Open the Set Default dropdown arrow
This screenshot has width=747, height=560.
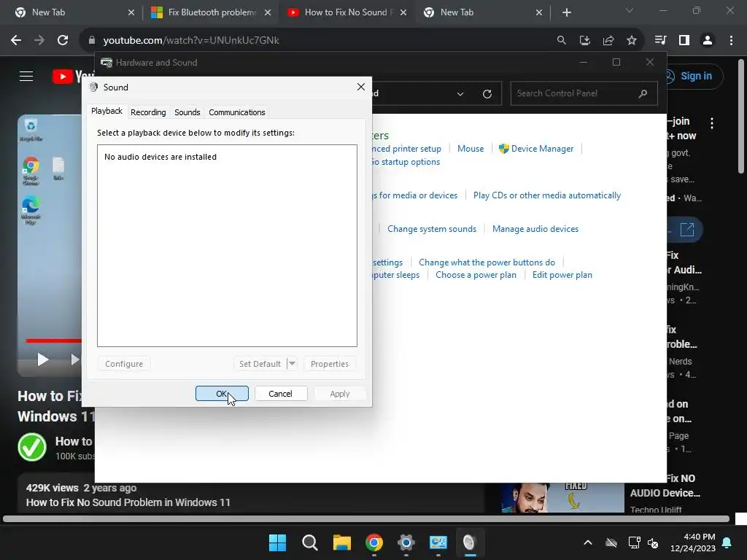tap(292, 364)
